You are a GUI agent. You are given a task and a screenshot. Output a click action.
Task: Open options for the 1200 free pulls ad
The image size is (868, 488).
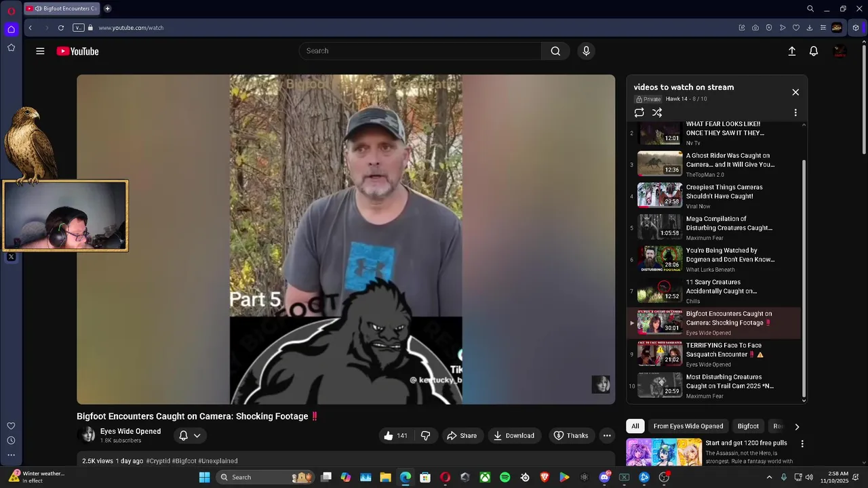pyautogui.click(x=802, y=444)
